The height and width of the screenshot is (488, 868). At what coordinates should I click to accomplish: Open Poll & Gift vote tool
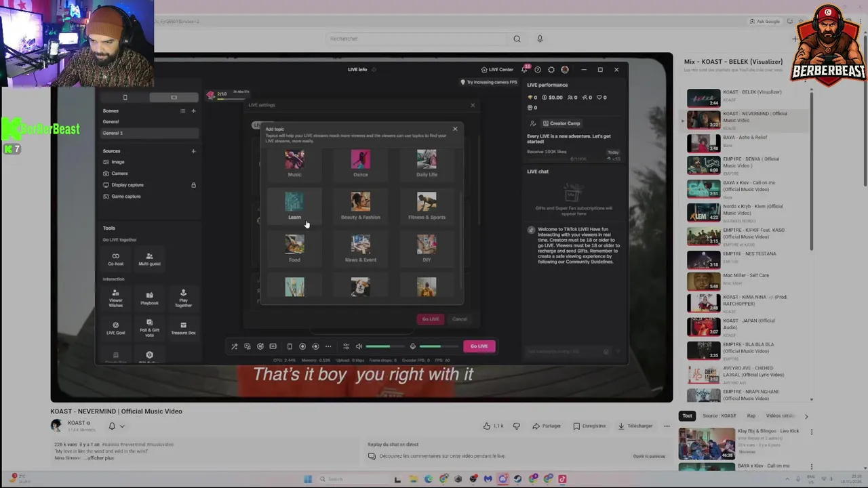pos(149,329)
